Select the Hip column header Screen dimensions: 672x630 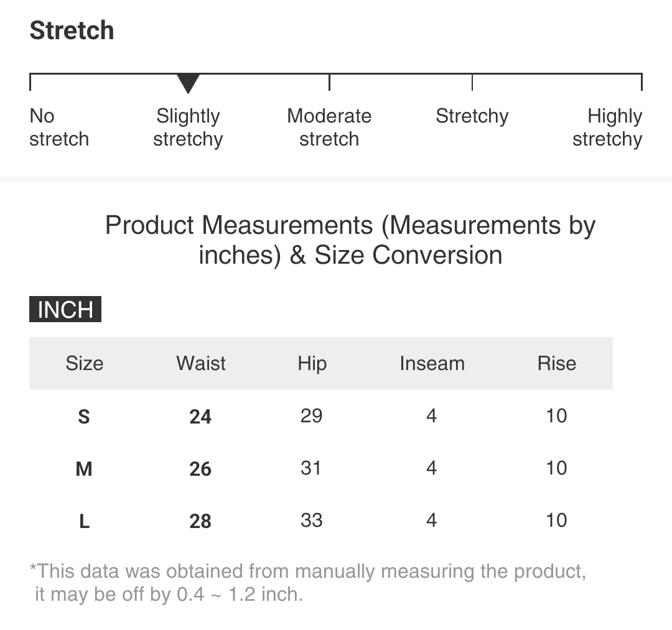312,363
